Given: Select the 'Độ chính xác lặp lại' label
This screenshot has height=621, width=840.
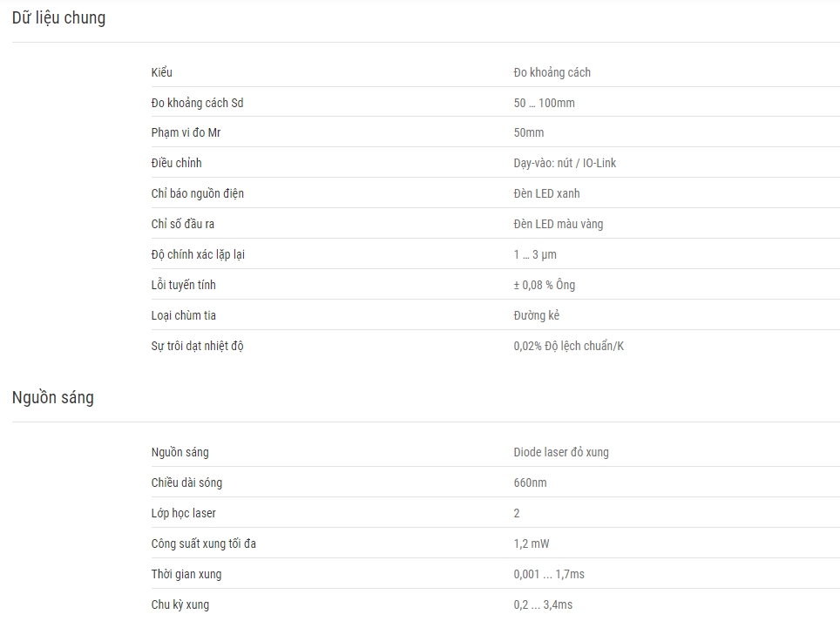Looking at the screenshot, I should [x=198, y=254].
